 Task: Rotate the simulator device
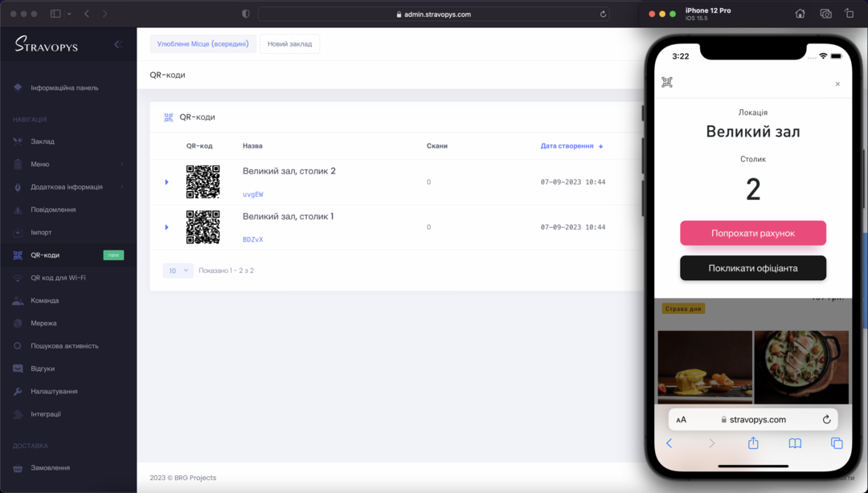[850, 14]
